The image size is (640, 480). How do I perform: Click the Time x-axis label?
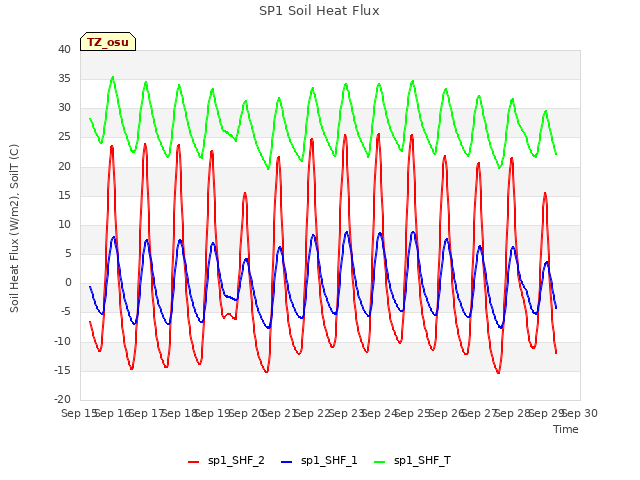pos(566,429)
